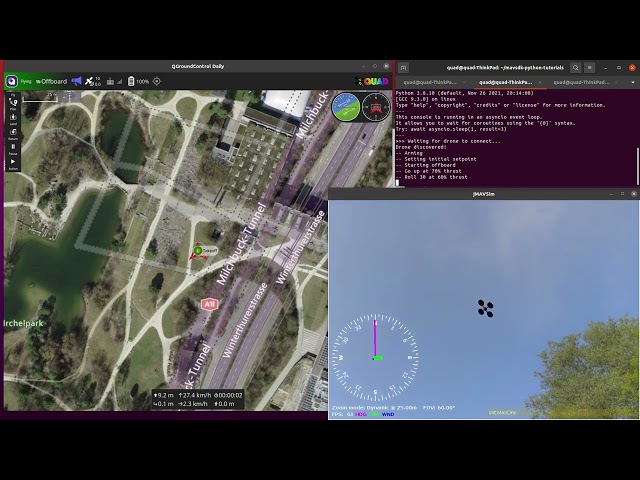Open the QGroundControl application menu icon
This screenshot has height=480, width=640.
pyautogui.click(x=11, y=81)
